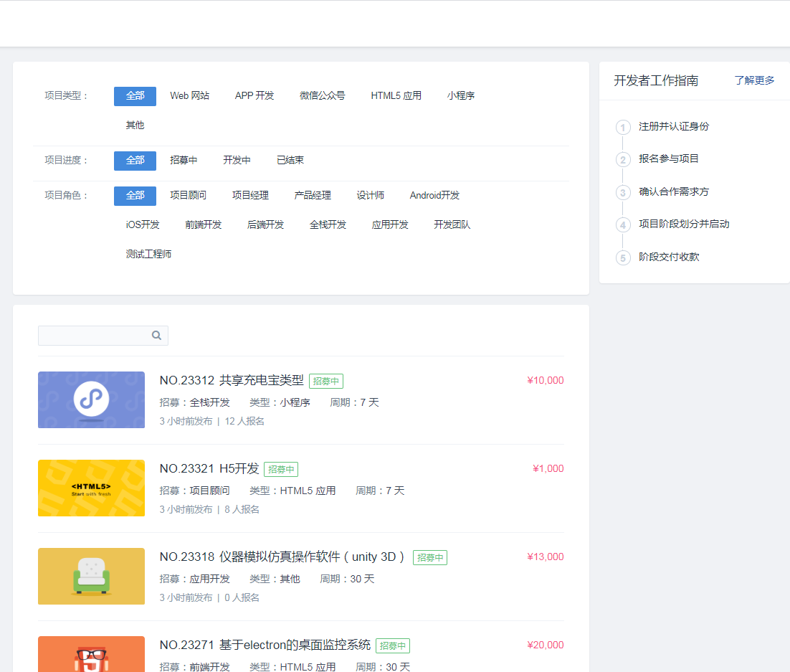Filter project type by 微信公众号
Viewport: 790px width, 672px height.
click(x=323, y=96)
